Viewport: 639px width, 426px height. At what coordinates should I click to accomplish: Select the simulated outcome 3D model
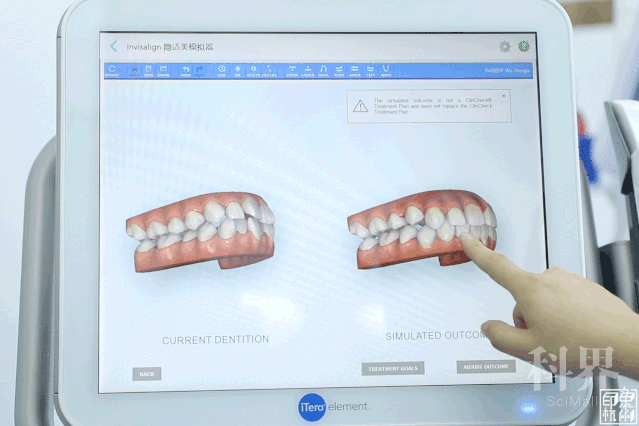click(422, 229)
